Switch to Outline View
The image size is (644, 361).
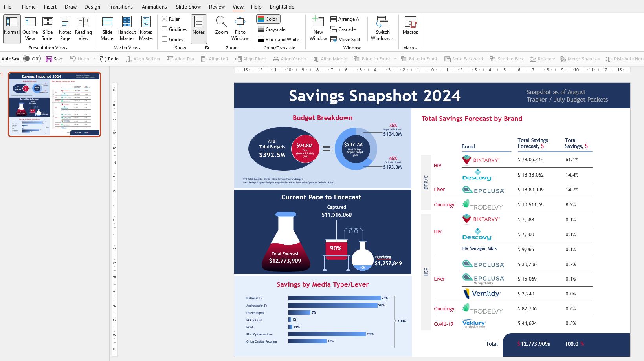pos(30,29)
